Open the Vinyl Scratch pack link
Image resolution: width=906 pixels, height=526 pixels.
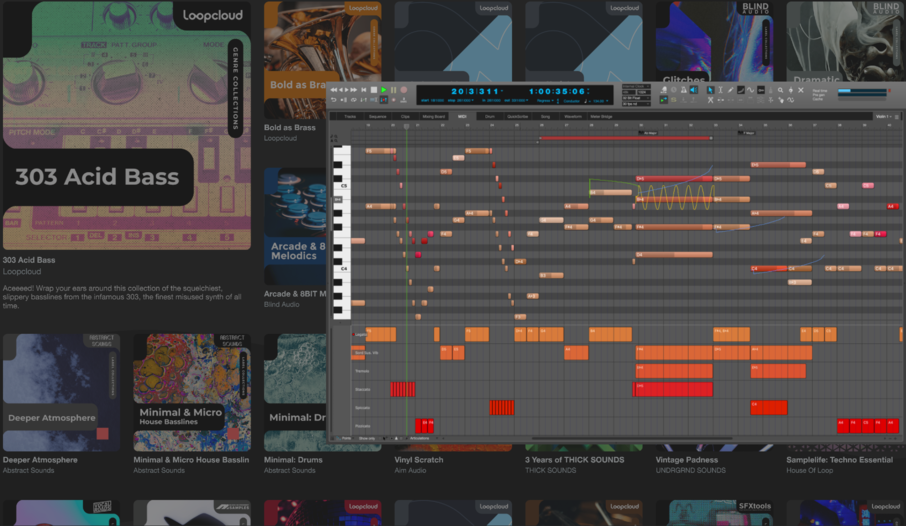pos(419,460)
